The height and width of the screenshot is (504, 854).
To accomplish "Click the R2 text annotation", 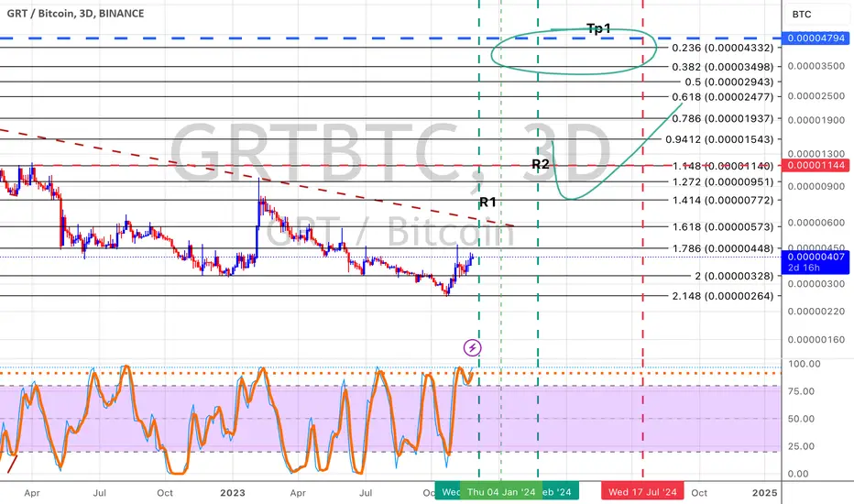I will [541, 164].
